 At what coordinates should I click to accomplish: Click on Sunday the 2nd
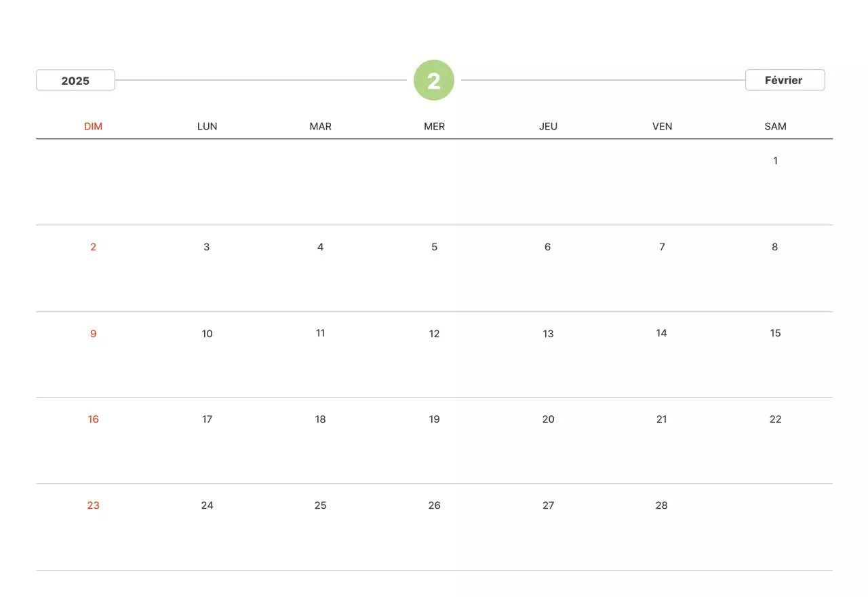pyautogui.click(x=93, y=247)
